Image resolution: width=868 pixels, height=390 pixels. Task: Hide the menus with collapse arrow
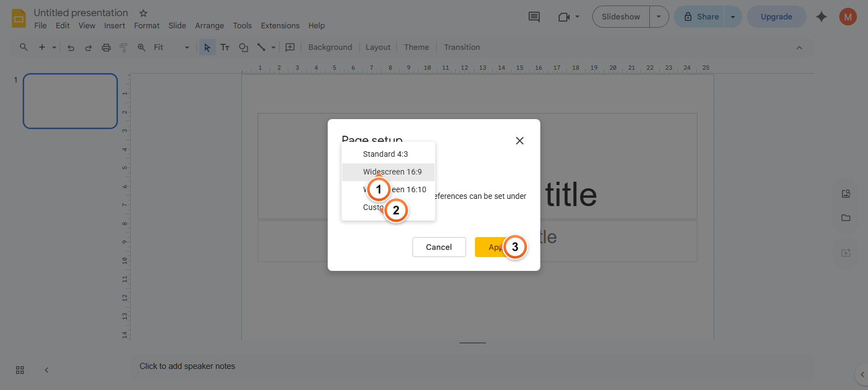coord(799,48)
